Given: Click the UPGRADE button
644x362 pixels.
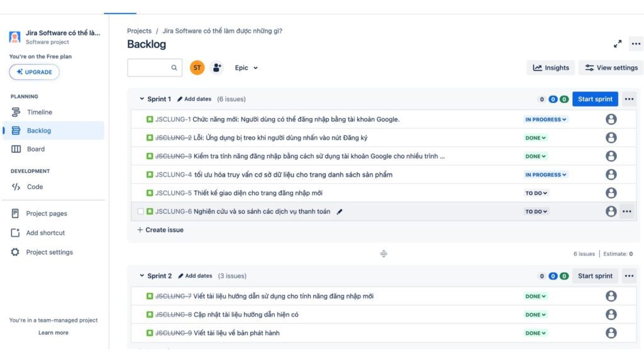Looking at the screenshot, I should coord(34,72).
